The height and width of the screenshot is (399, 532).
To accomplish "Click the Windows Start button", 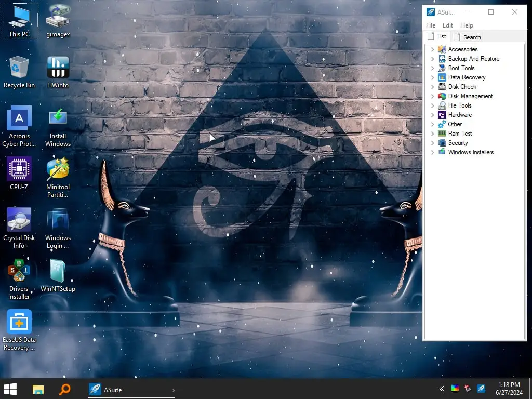I will point(10,389).
